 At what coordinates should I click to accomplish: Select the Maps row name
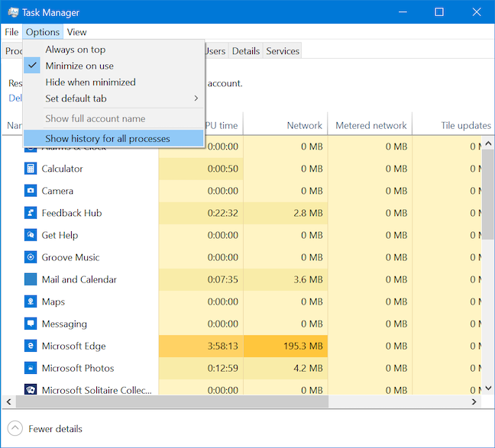53,302
